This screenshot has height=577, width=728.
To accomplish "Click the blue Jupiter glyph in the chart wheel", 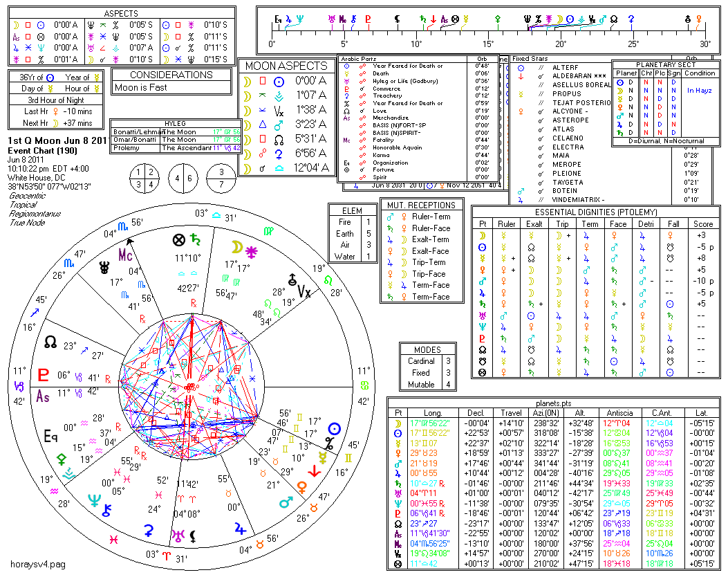I will pos(240,529).
